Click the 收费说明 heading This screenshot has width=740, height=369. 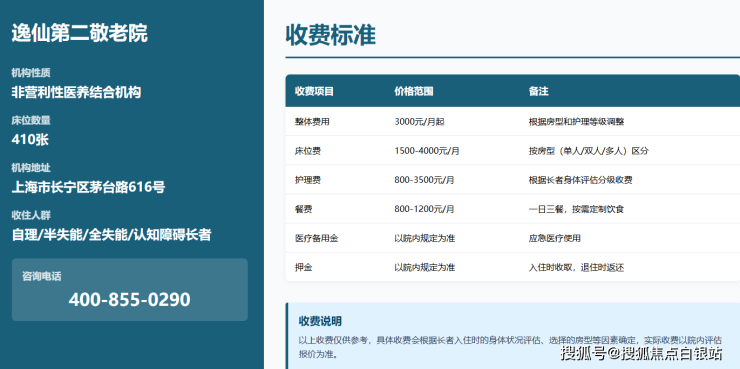320,321
